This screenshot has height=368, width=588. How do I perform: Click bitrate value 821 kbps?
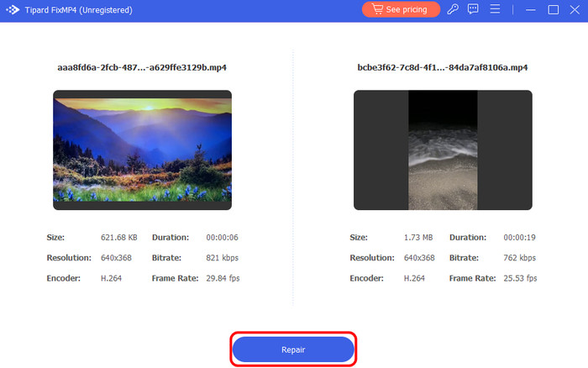222,258
